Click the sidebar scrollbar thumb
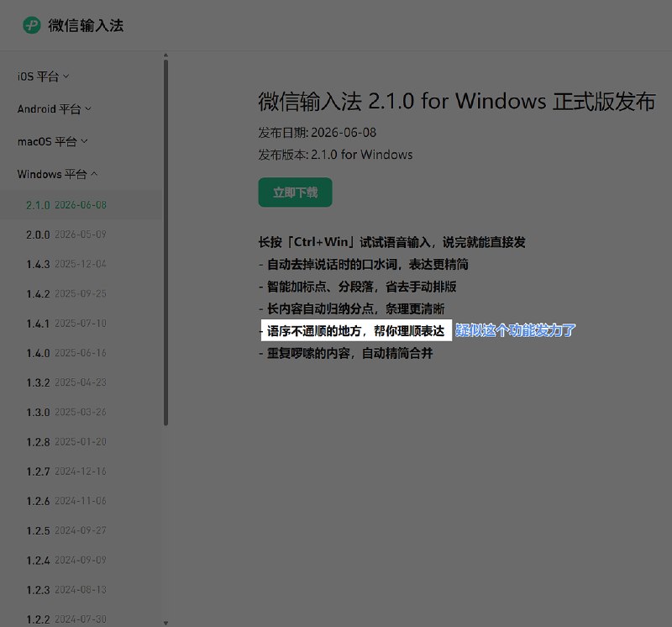The image size is (672, 627). pyautogui.click(x=165, y=242)
